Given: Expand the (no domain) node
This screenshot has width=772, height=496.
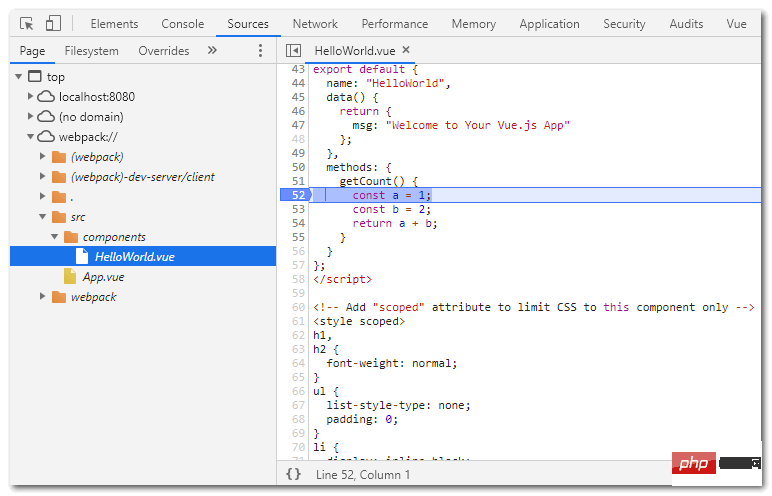Looking at the screenshot, I should 31,117.
